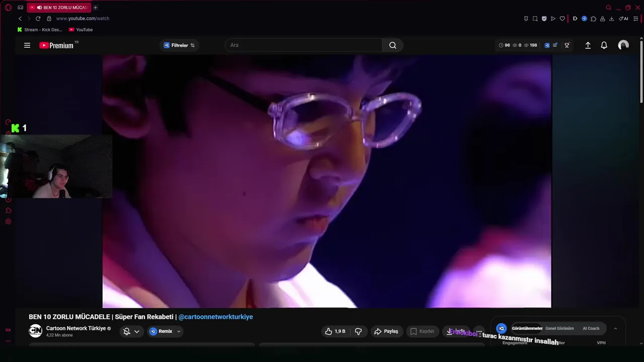Open the Filtreler filter options
Screen dimensions: 644x362
click(x=179, y=45)
